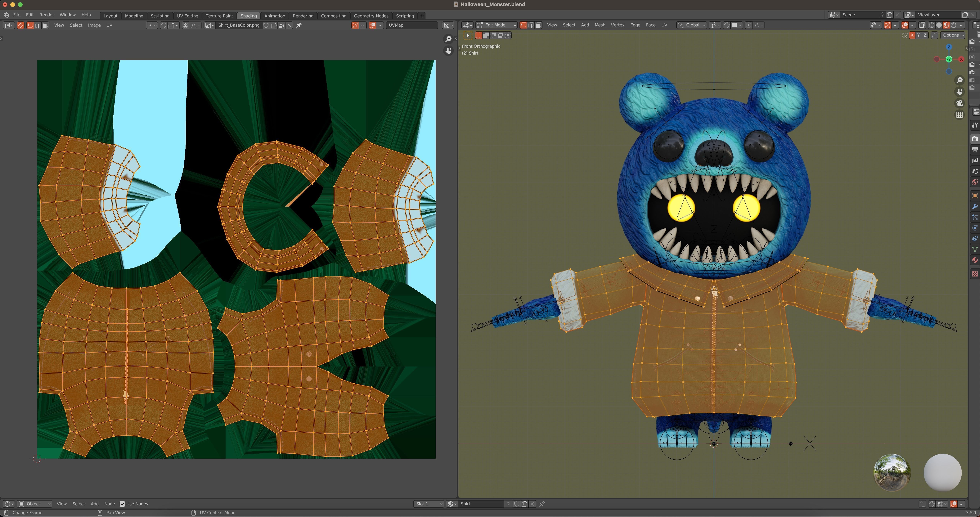This screenshot has width=980, height=517.
Task: Toggle proportional editing in 3D viewport
Action: [749, 25]
